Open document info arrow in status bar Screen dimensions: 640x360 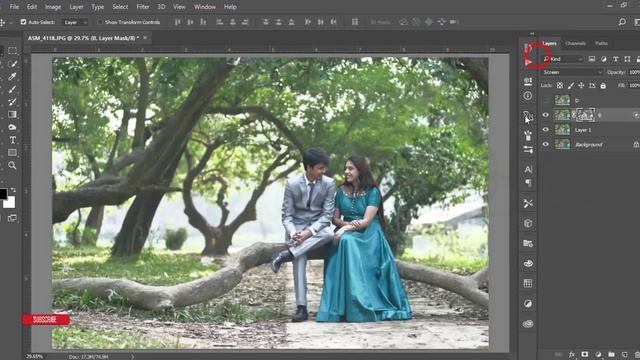pos(133,357)
